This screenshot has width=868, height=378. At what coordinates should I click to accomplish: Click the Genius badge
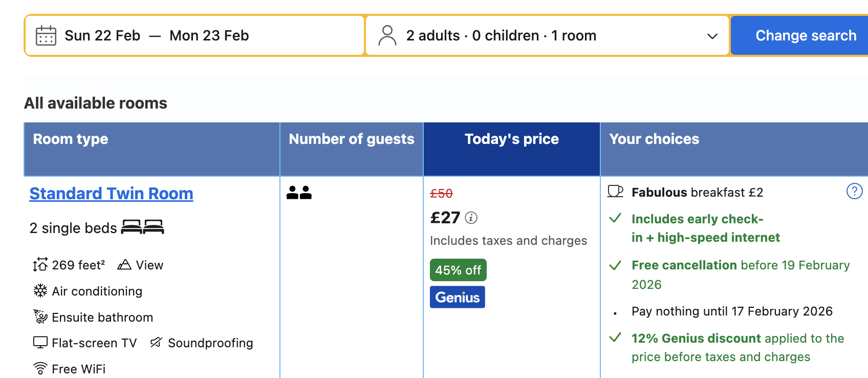point(457,297)
